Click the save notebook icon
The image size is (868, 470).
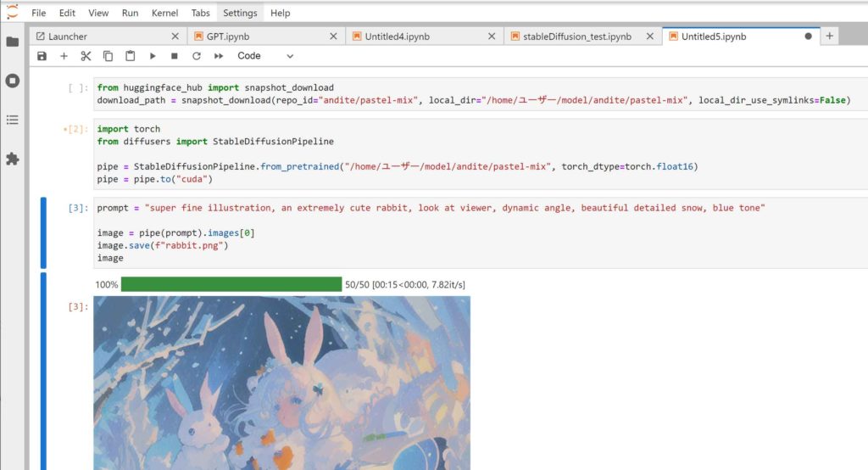(x=42, y=56)
